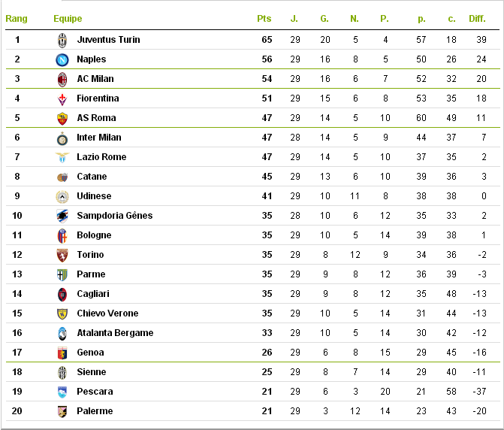
Task: Select the Inter Milan logo
Action: point(62,138)
